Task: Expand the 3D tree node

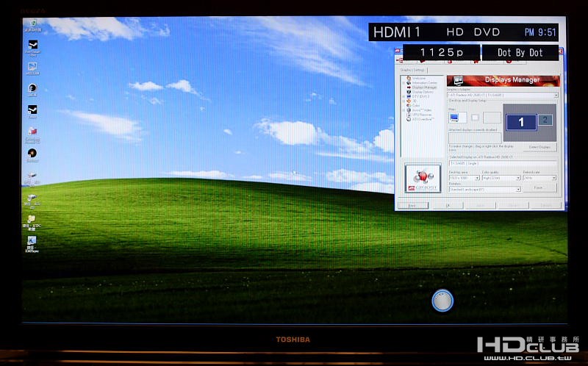Action: tap(404, 101)
